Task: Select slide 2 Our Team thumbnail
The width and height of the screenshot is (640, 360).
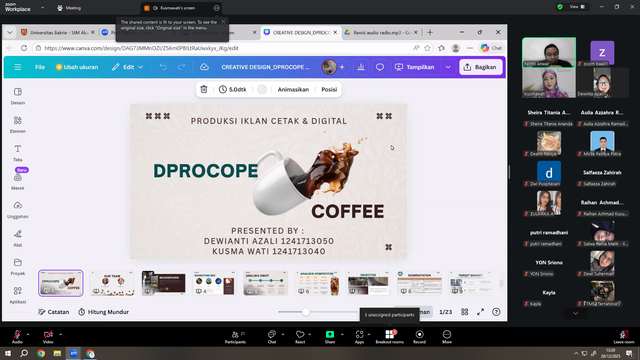Action: click(x=112, y=283)
